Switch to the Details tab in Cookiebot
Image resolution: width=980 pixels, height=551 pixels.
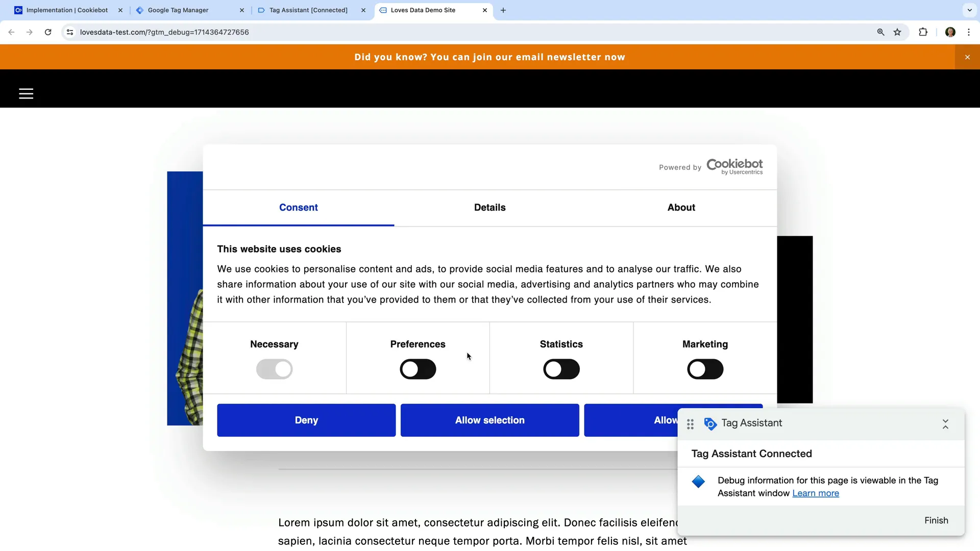pos(489,208)
